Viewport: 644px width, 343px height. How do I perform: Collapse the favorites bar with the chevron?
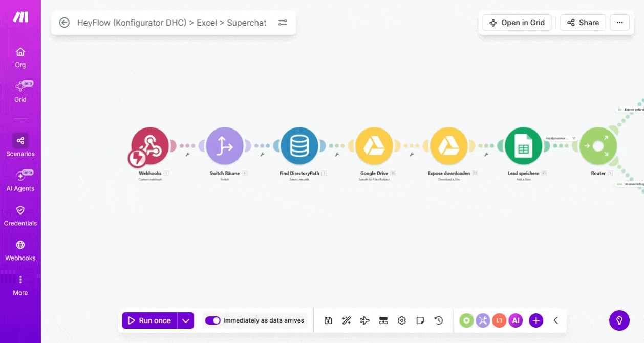(x=556, y=320)
